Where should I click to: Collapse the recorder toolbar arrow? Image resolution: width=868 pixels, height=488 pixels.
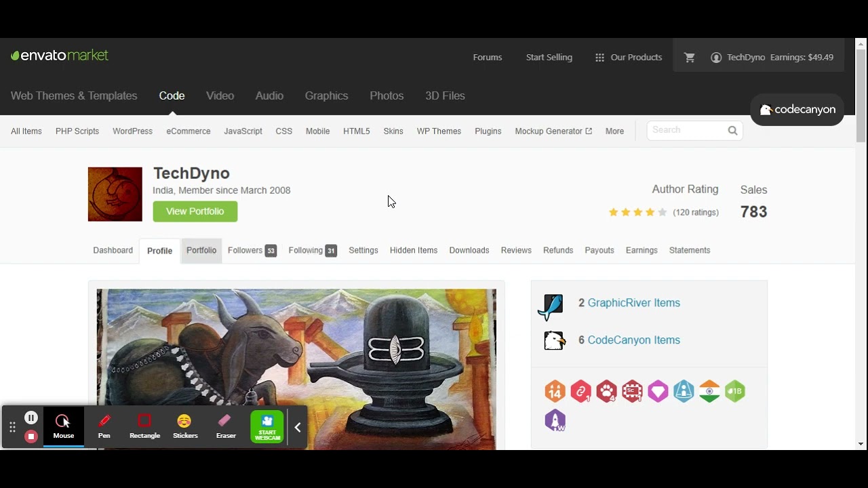click(x=297, y=427)
